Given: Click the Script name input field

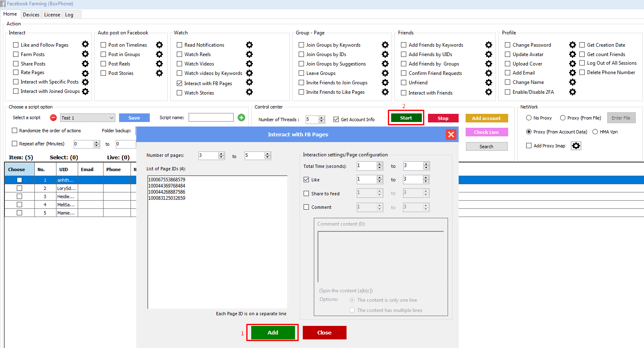Looking at the screenshot, I should pyautogui.click(x=211, y=118).
